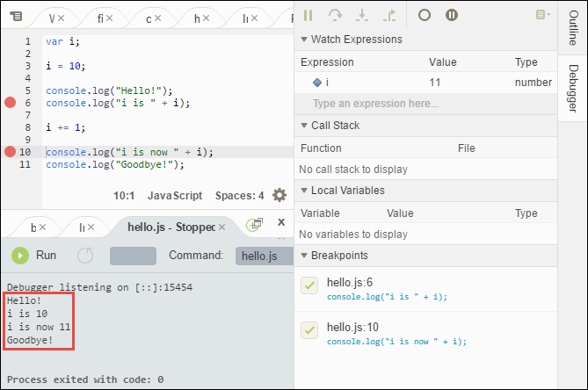
Task: Click the pause on exceptions icon
Action: tap(451, 15)
